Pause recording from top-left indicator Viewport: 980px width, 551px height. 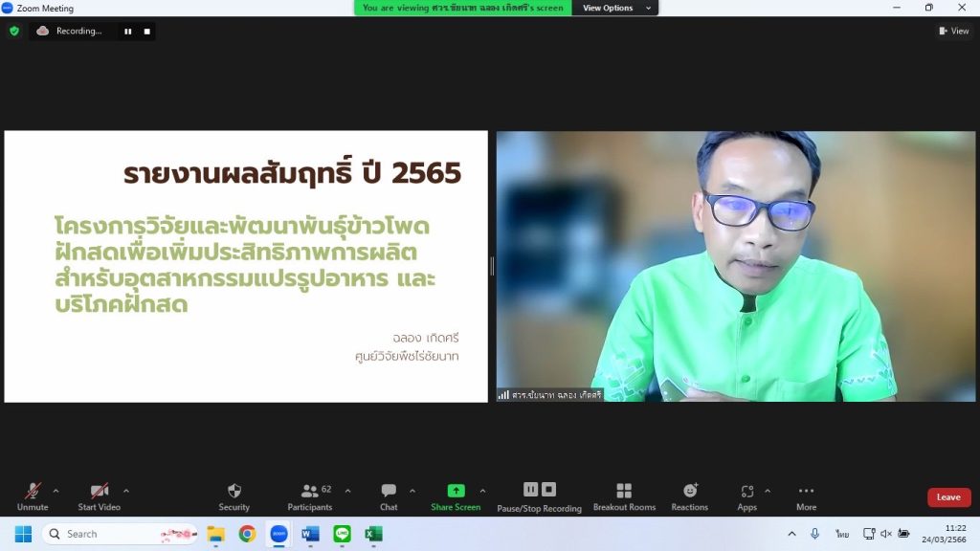127,32
